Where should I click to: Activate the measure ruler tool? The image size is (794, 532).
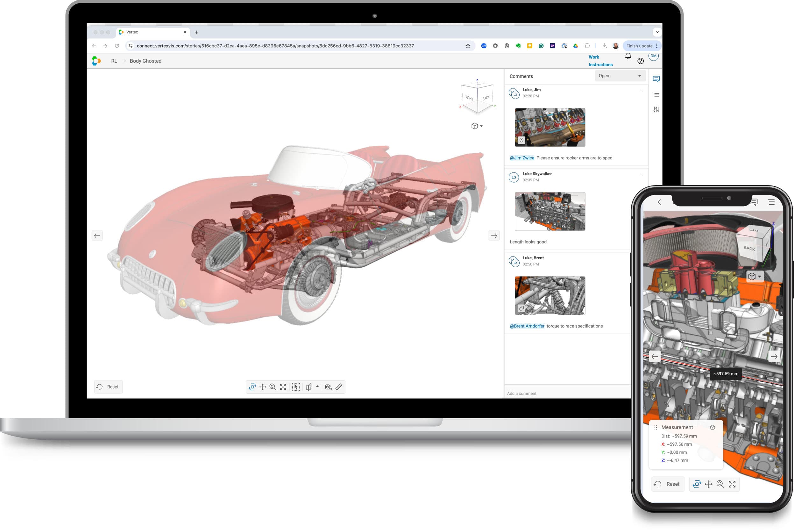[339, 387]
